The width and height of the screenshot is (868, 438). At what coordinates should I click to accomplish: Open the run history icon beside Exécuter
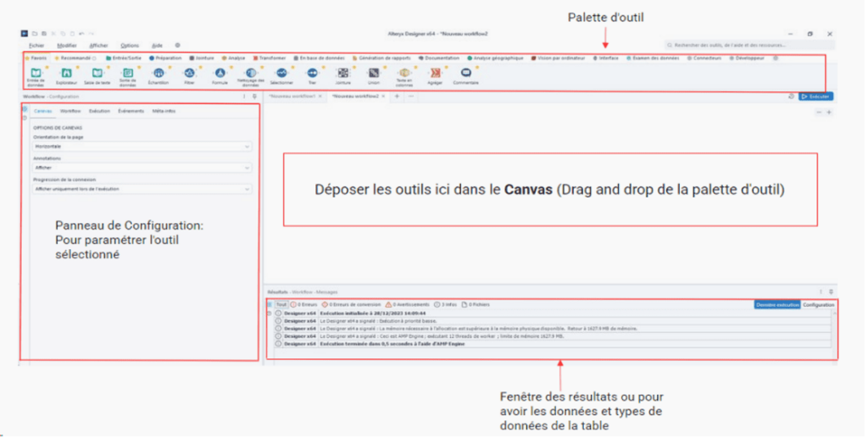pyautogui.click(x=791, y=97)
